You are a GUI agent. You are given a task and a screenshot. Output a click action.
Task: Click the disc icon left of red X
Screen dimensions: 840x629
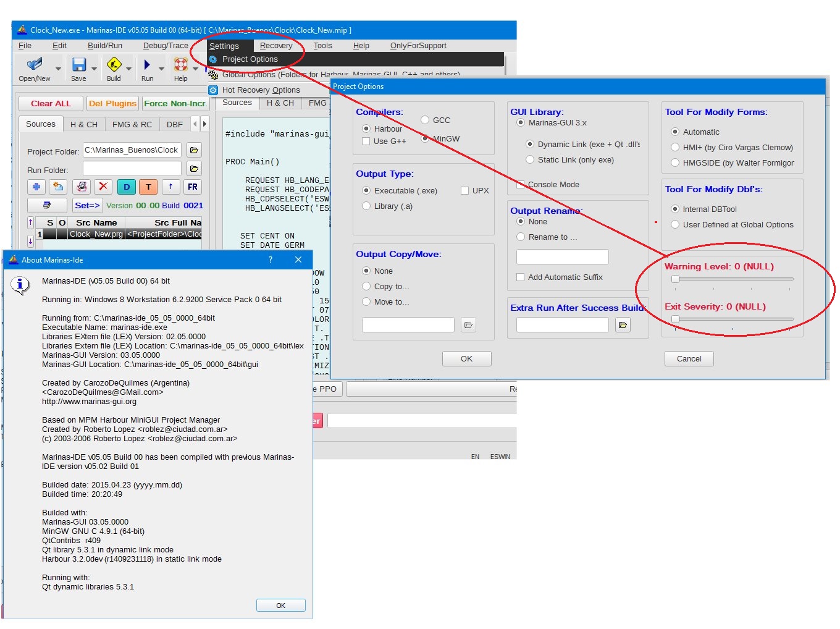pos(82,187)
